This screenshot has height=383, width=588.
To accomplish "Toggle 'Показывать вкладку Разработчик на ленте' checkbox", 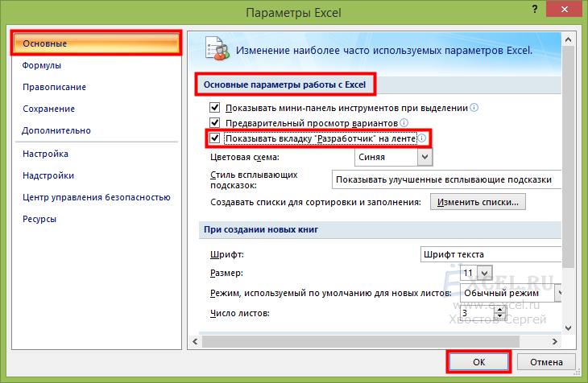I will tap(214, 138).
